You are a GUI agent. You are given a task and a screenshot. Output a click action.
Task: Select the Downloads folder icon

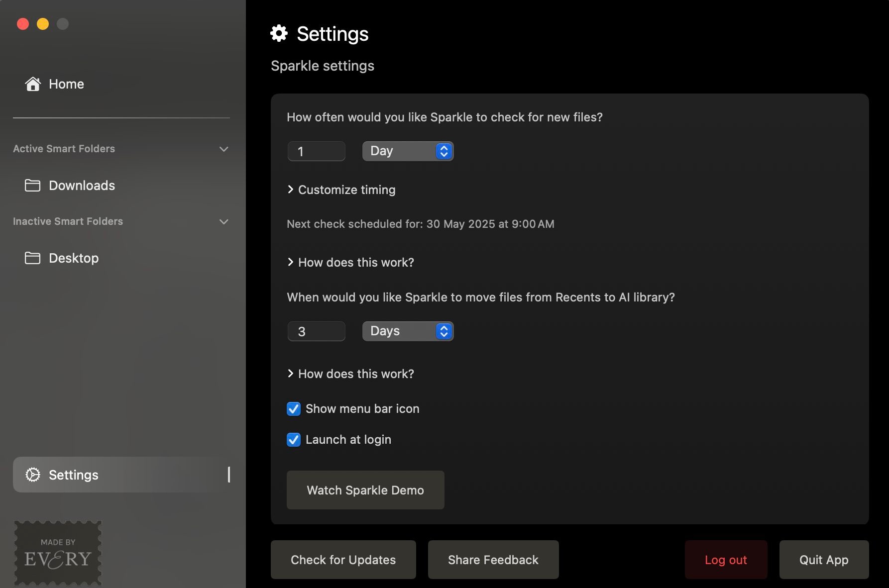click(32, 185)
